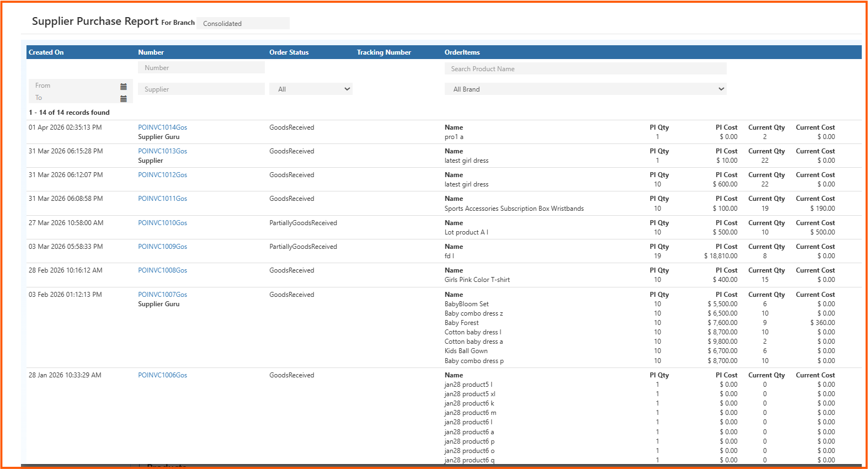Open the Consolidated branch selector
The width and height of the screenshot is (868, 469).
click(243, 24)
